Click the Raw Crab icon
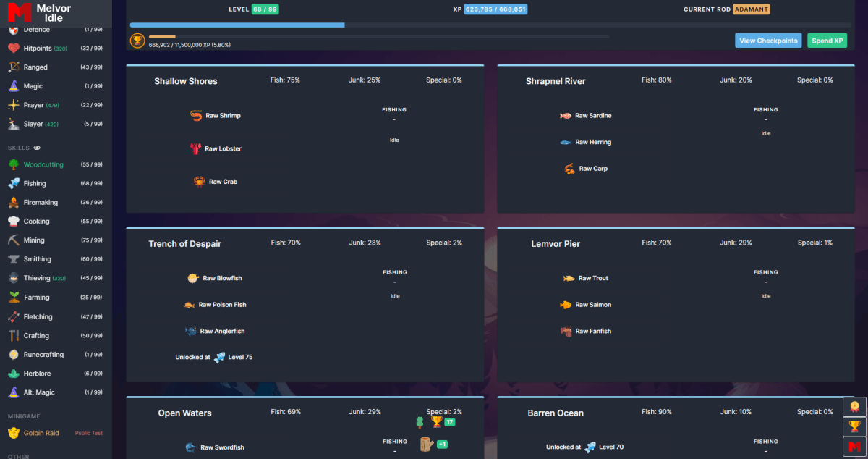The height and width of the screenshot is (459, 868). (x=199, y=182)
